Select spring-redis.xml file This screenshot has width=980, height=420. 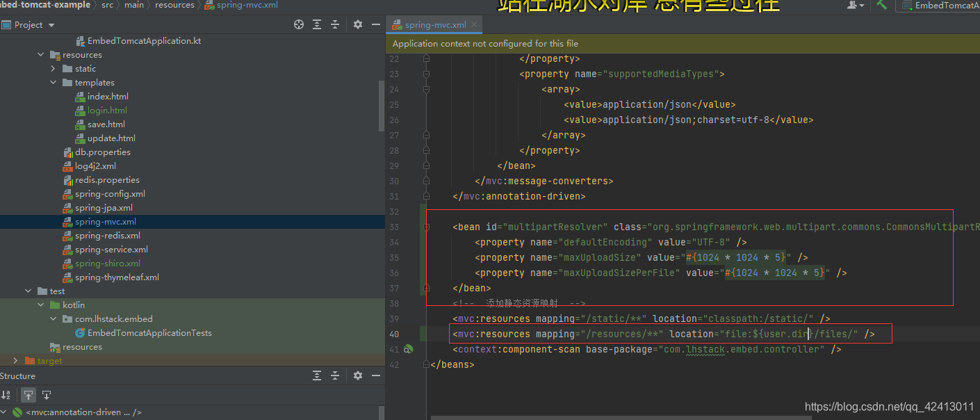(x=108, y=236)
